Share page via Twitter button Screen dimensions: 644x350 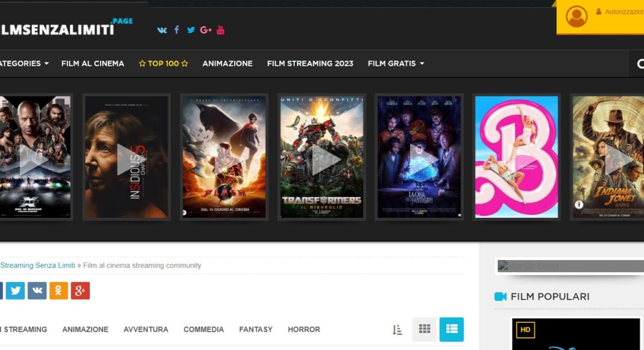point(15,291)
